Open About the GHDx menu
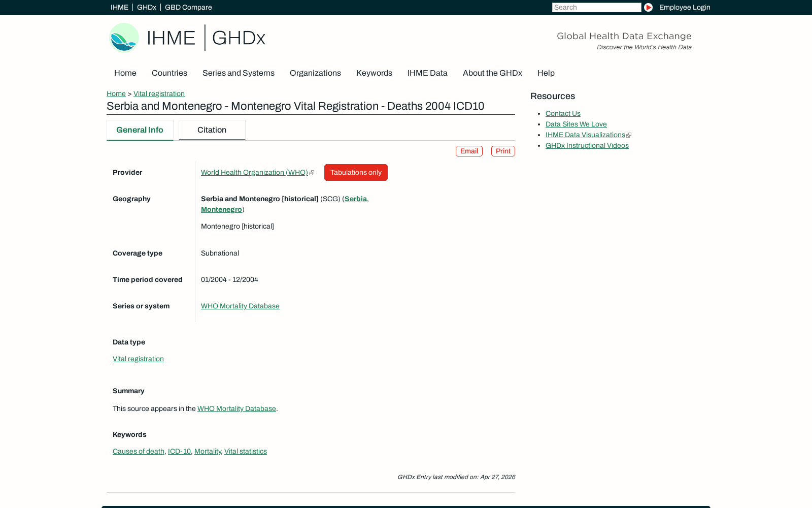Viewport: 812px width, 508px height. pos(492,73)
